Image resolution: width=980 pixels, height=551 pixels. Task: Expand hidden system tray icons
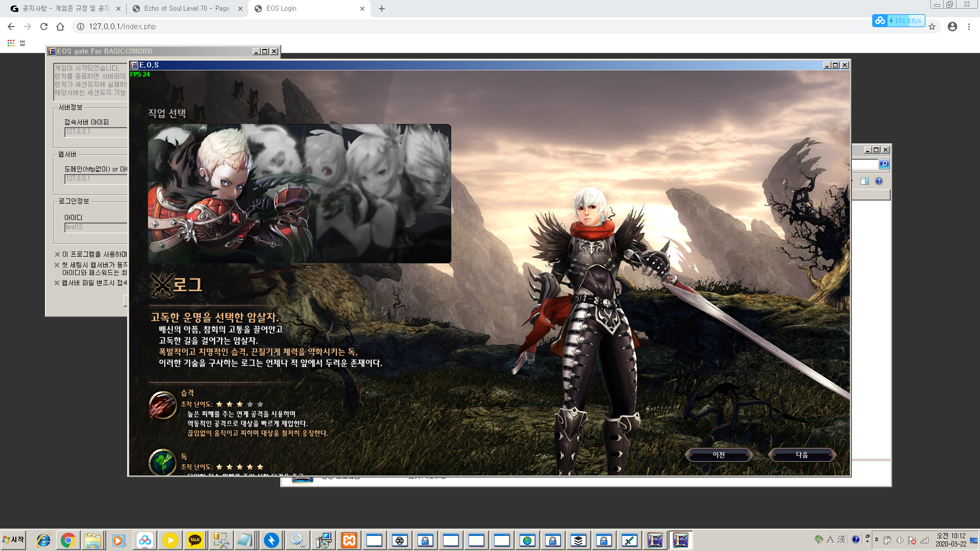876,540
